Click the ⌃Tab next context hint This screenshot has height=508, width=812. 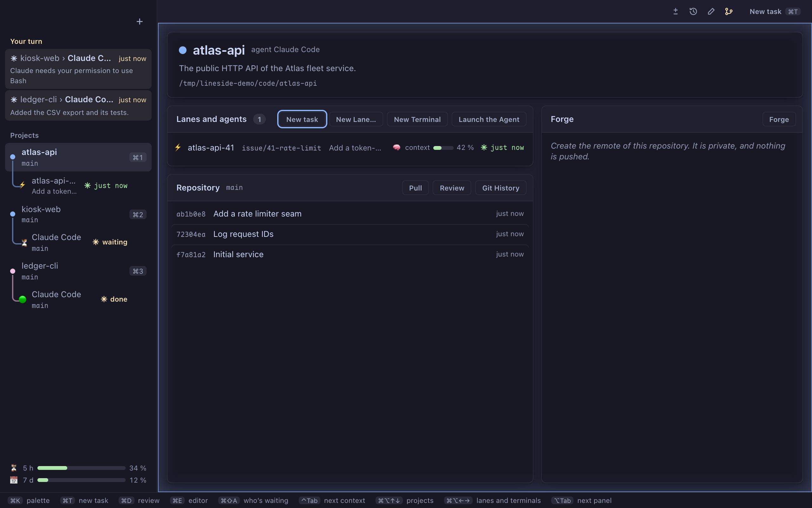coord(332,501)
